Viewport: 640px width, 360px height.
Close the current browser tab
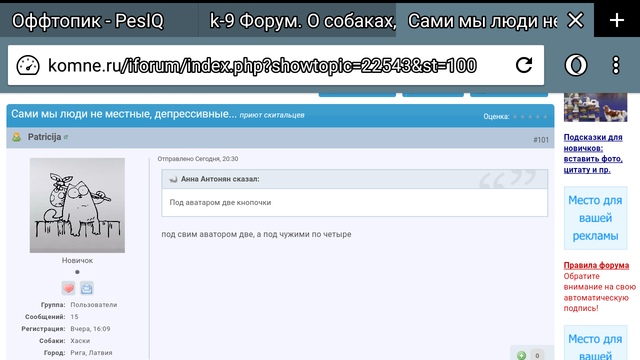click(576, 20)
